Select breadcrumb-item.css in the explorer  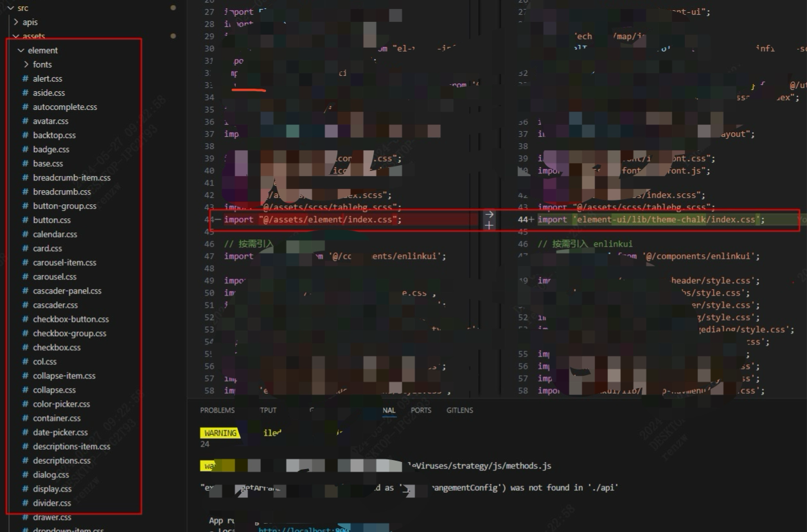(x=71, y=178)
